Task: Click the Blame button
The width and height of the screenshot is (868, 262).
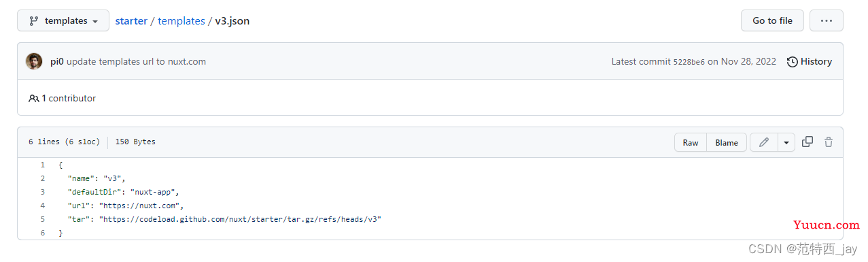Action: [x=727, y=142]
